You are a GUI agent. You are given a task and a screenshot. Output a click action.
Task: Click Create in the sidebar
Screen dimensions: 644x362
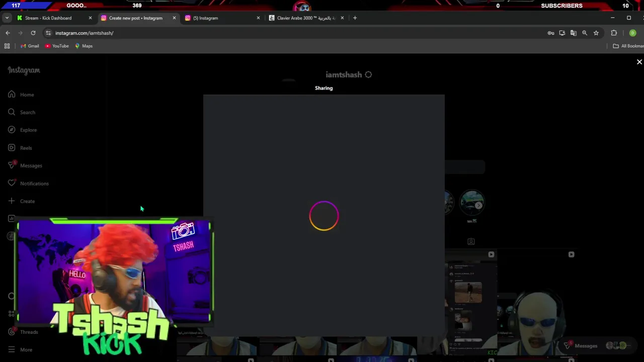click(22, 201)
